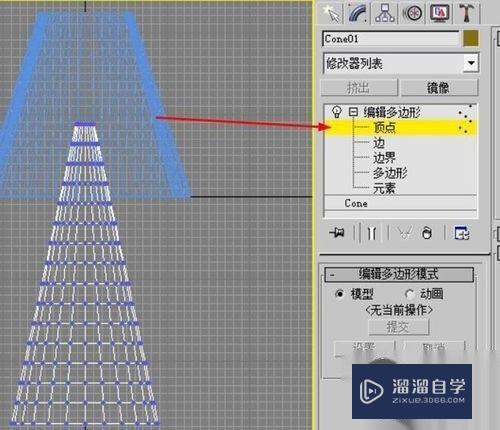
Task: Open the Motion panel tab
Action: (412, 13)
